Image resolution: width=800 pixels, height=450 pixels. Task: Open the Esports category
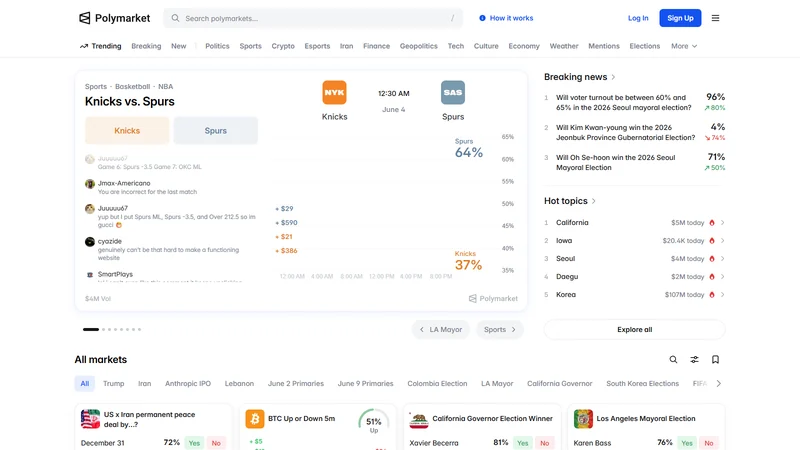pos(317,46)
